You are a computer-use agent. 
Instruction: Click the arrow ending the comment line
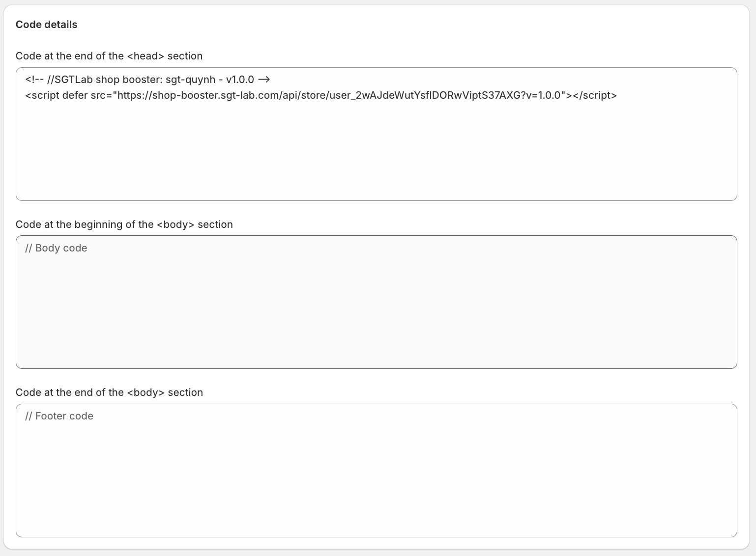pyautogui.click(x=264, y=80)
